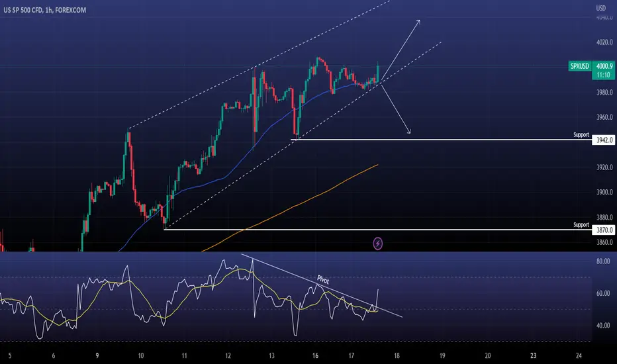Click the lower Support line text label
Screen dimensions: 617x364
click(581, 225)
